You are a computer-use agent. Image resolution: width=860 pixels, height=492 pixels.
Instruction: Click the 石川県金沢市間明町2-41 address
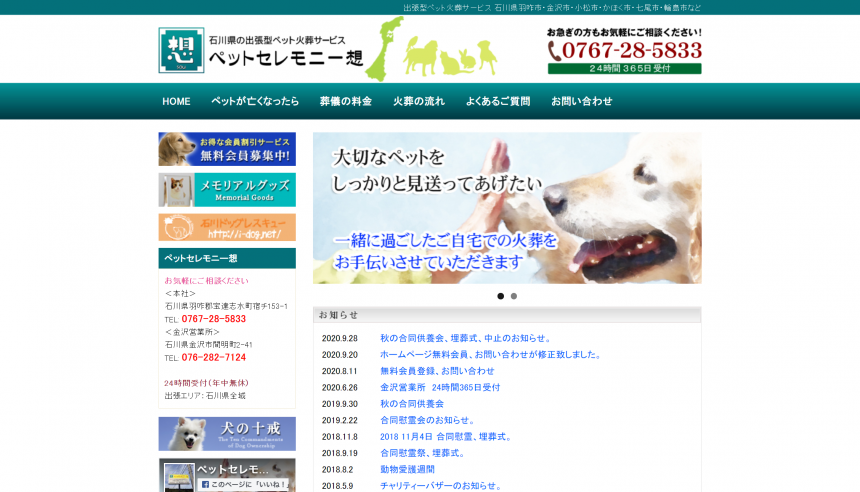(208, 344)
